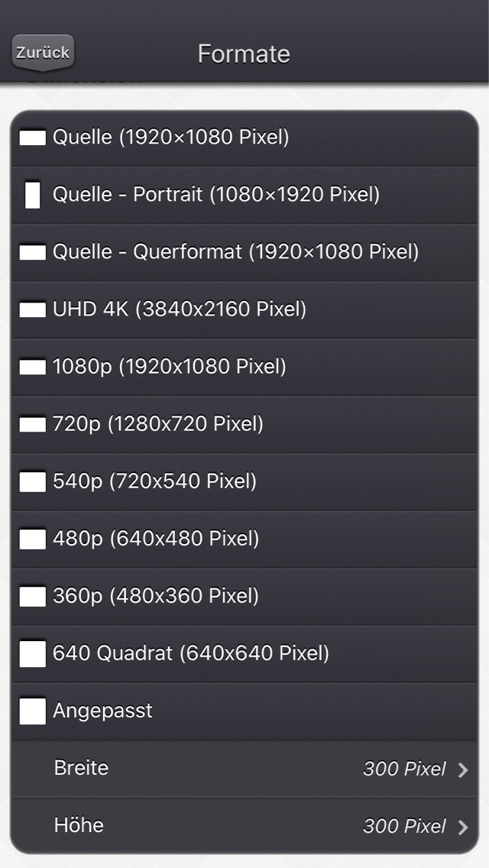Click the portrait aspect icon for Quelle - Portrait

click(x=33, y=196)
